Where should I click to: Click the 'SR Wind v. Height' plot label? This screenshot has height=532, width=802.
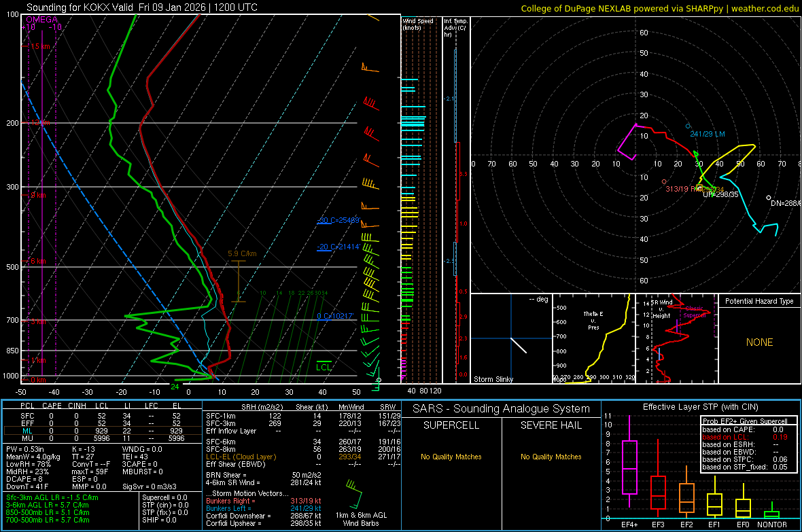(661, 309)
